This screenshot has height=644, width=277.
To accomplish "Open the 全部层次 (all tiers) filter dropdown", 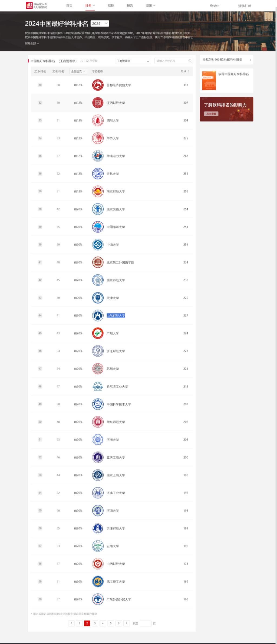I will tap(78, 71).
